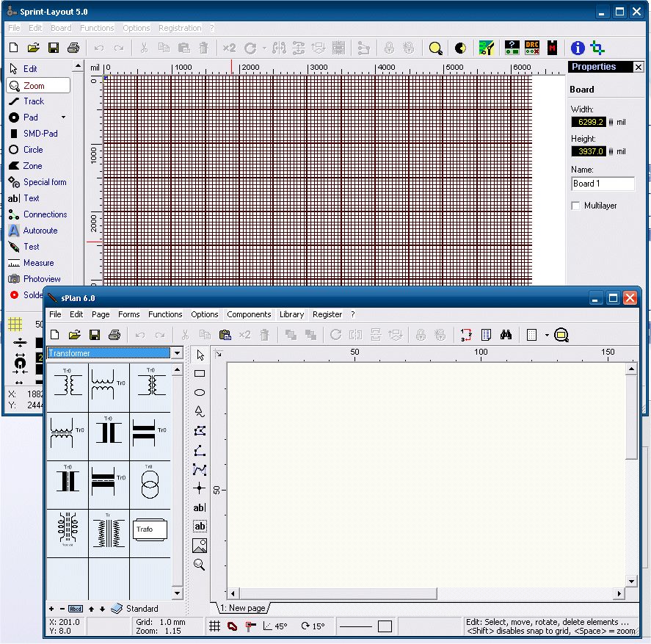Click the sPlan binoculars search icon
This screenshot has width=651, height=644.
[x=506, y=336]
